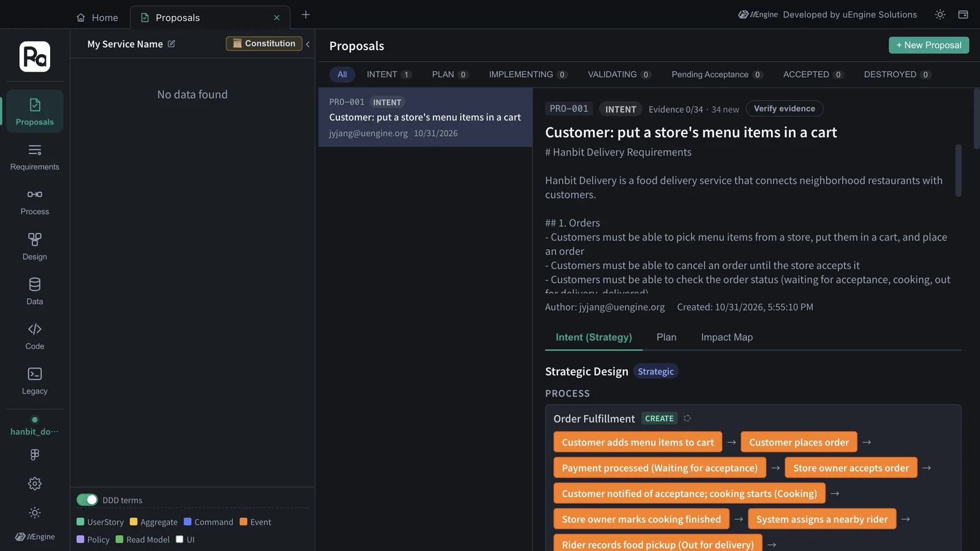Filter proposals by DESTROYED status

897,74
